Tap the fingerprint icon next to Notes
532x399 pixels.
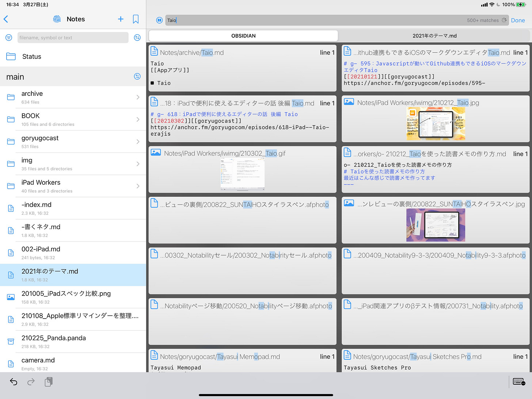point(57,19)
